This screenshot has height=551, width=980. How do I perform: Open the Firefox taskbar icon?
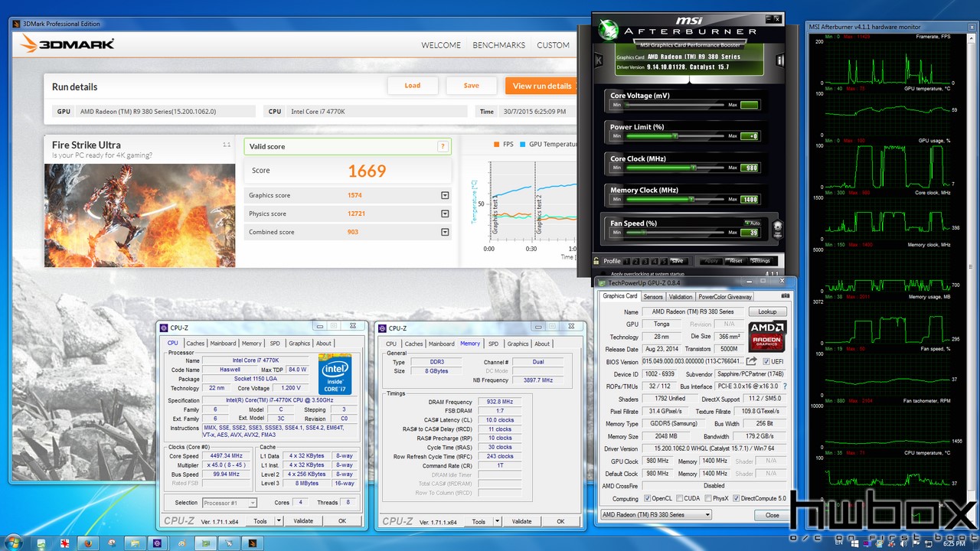[x=88, y=543]
